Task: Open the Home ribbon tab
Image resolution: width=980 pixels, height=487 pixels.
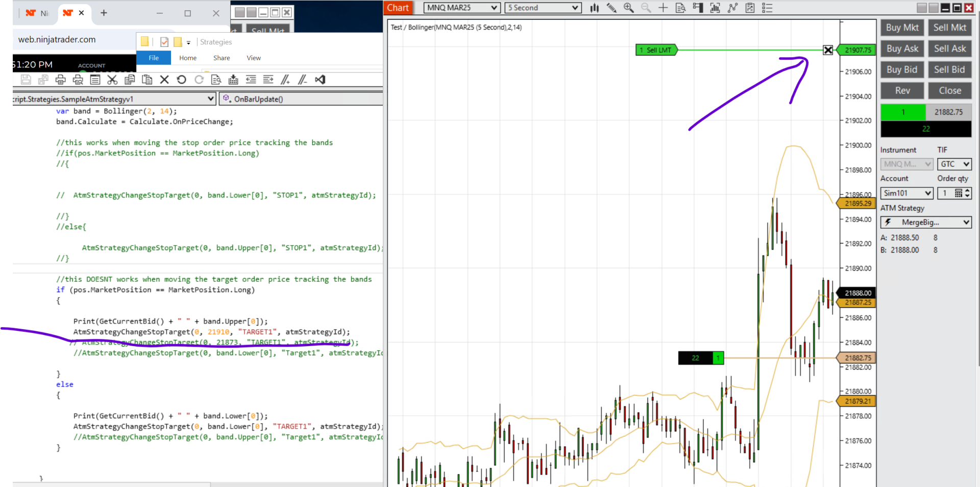Action: click(188, 58)
